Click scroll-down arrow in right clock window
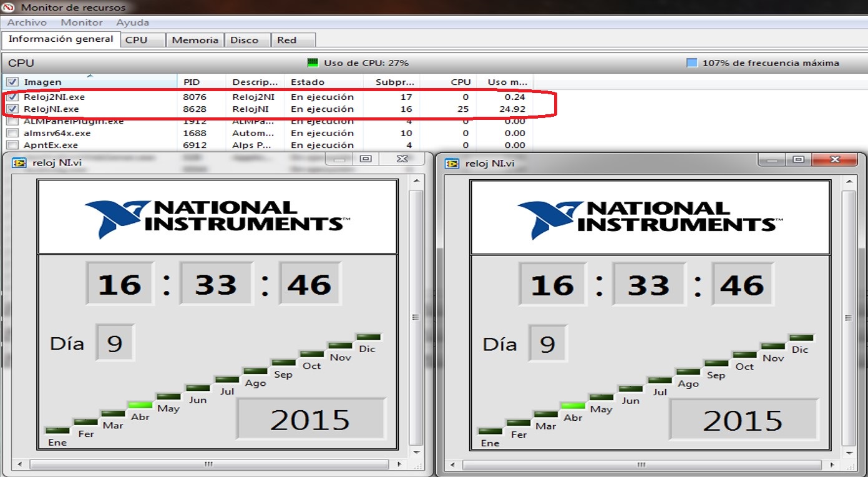The width and height of the screenshot is (868, 477). tap(849, 454)
